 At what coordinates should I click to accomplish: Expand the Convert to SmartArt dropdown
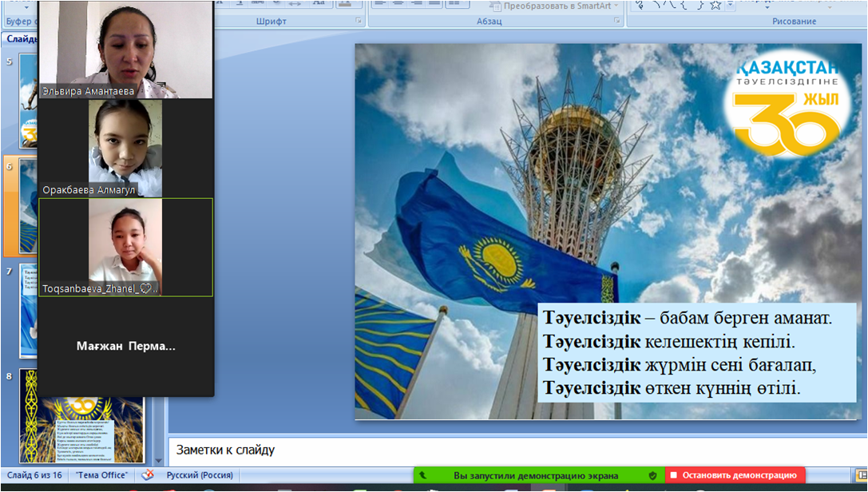617,6
